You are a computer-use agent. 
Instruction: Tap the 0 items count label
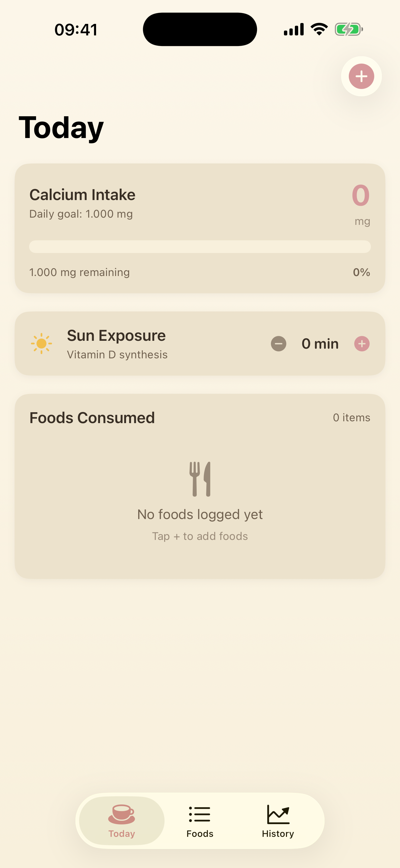coord(352,417)
